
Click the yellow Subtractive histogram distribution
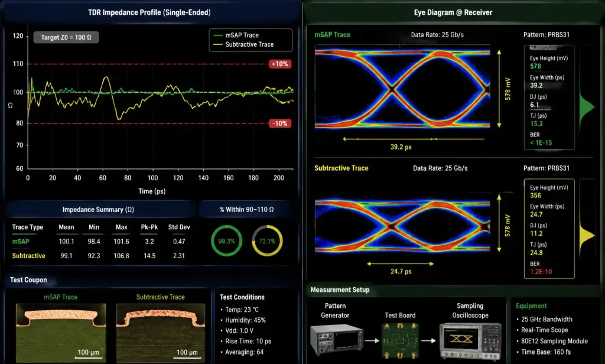tap(587, 236)
